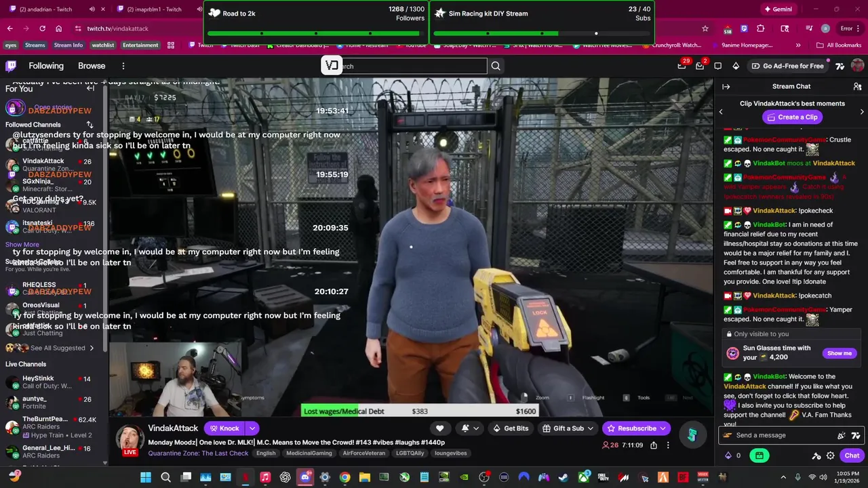Open the Gift a Sub dropdown
This screenshot has height=488, width=868.
pos(568,428)
